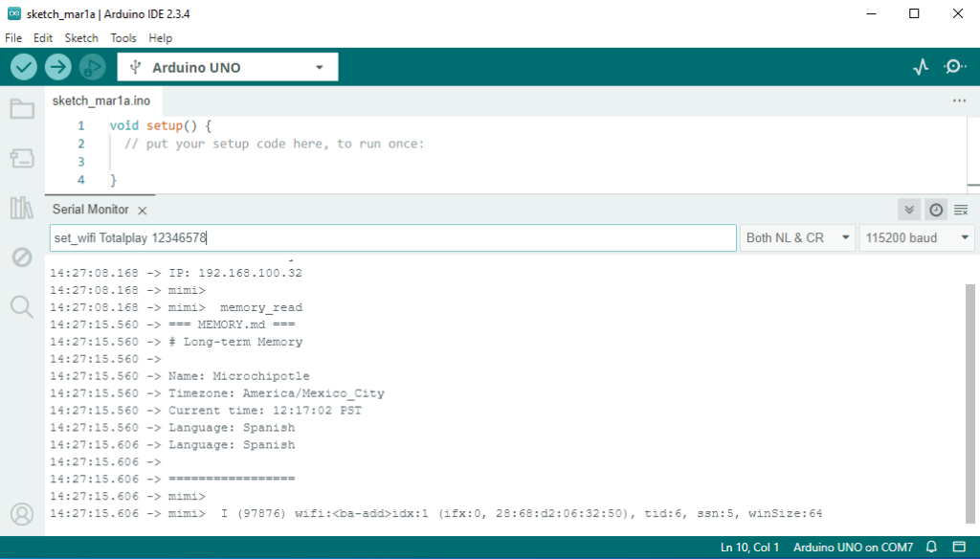Open the Sketch menu
This screenshot has width=980, height=559.
(x=81, y=38)
